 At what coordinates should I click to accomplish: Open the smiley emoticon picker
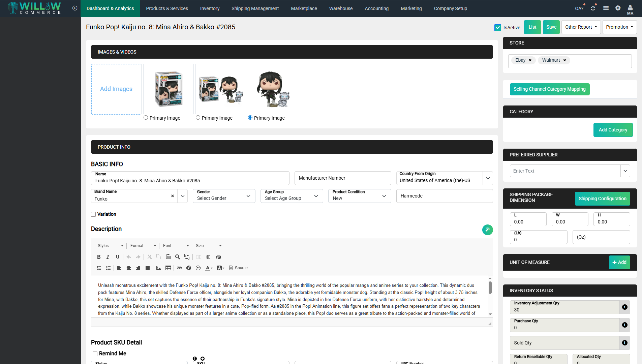[x=198, y=268]
